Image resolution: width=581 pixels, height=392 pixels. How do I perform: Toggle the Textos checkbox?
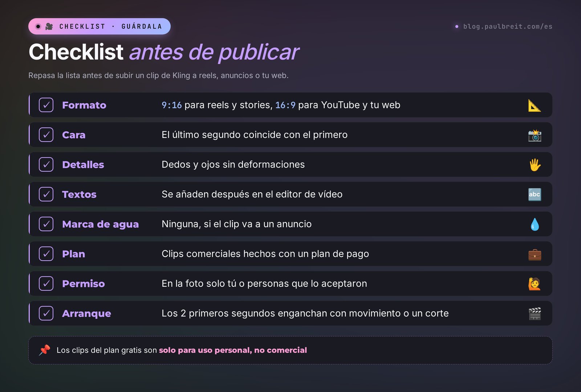tap(46, 194)
